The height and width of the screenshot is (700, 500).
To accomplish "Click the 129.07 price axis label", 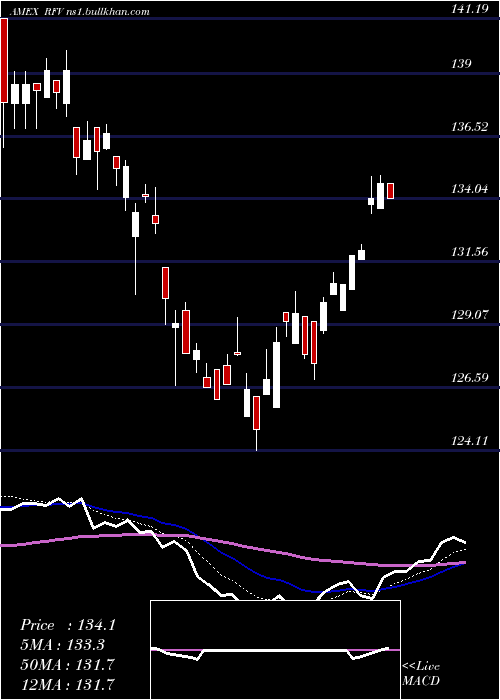I will click(469, 315).
